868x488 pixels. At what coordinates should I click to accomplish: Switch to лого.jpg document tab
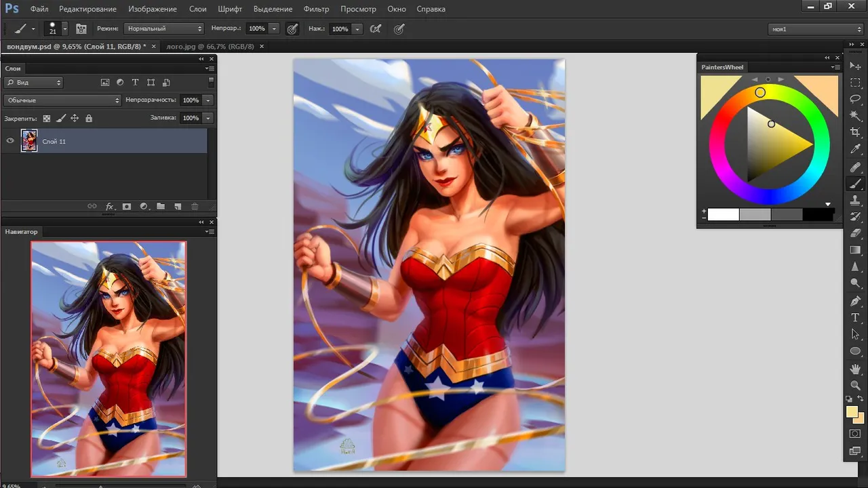[210, 47]
